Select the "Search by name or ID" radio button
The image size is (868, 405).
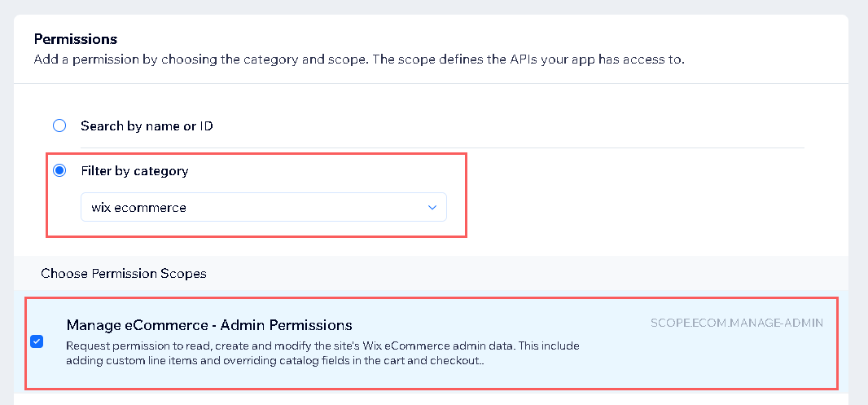[x=59, y=126]
